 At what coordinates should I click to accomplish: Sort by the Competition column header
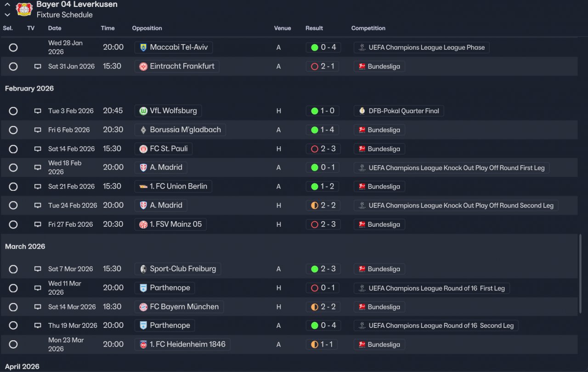click(x=368, y=28)
